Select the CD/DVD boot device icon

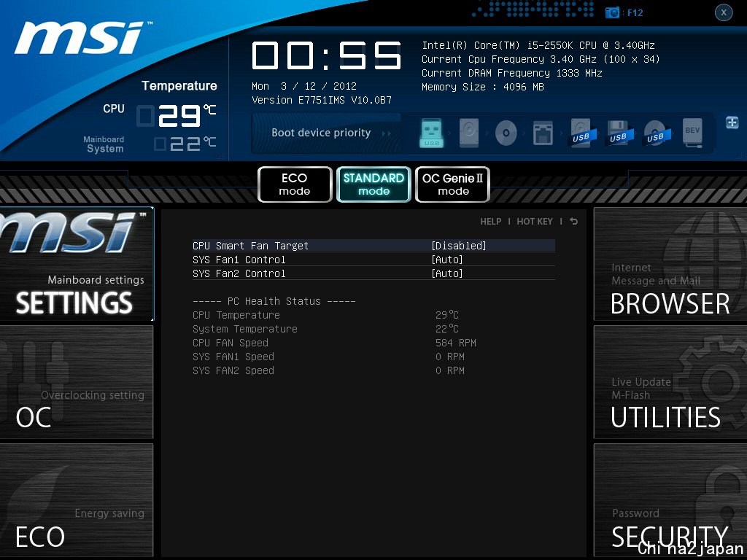pos(506,133)
